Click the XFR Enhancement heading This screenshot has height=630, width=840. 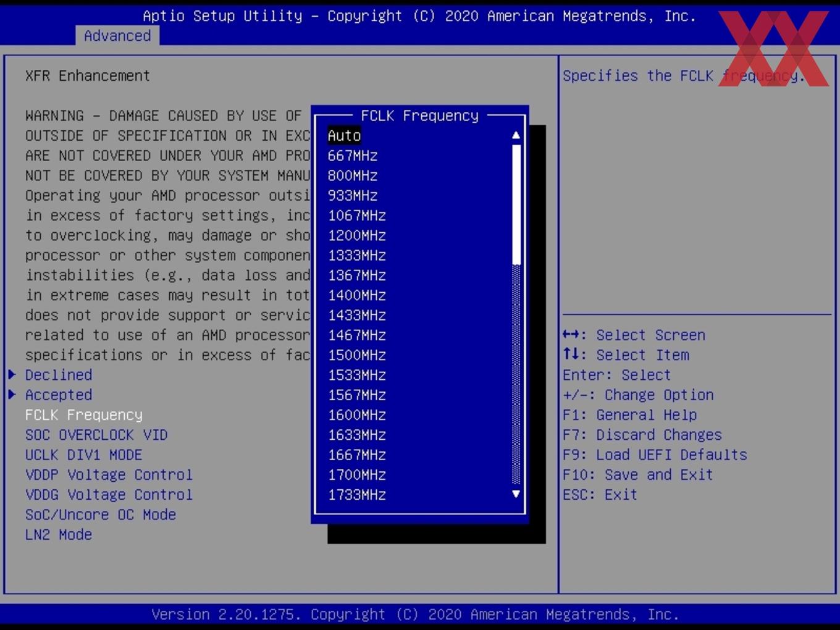pyautogui.click(x=88, y=76)
